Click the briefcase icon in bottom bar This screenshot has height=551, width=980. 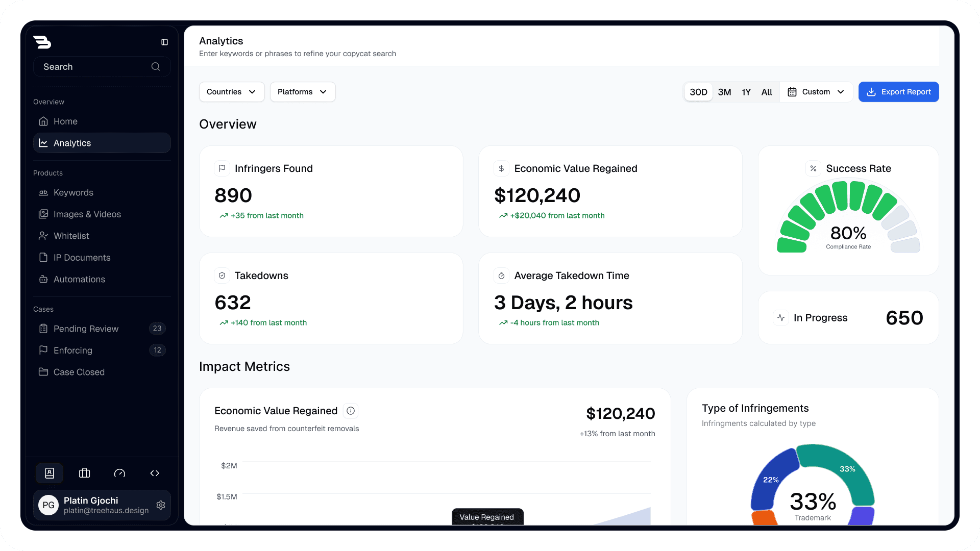(85, 473)
